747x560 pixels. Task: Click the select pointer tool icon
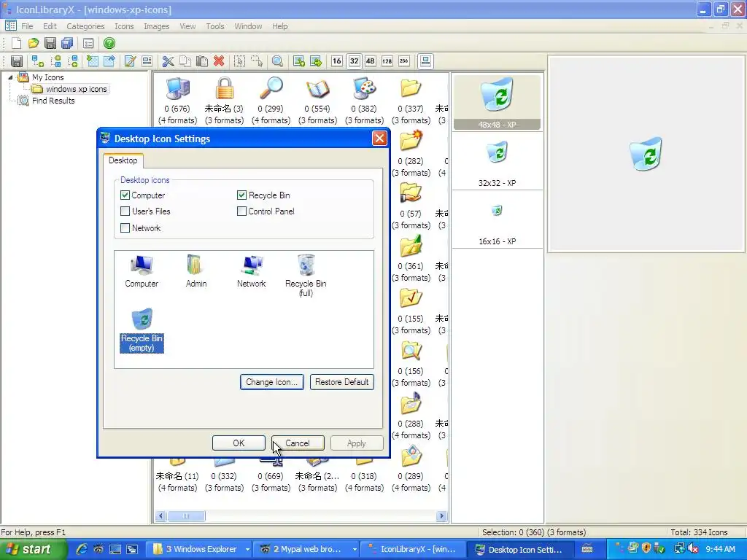(x=239, y=61)
